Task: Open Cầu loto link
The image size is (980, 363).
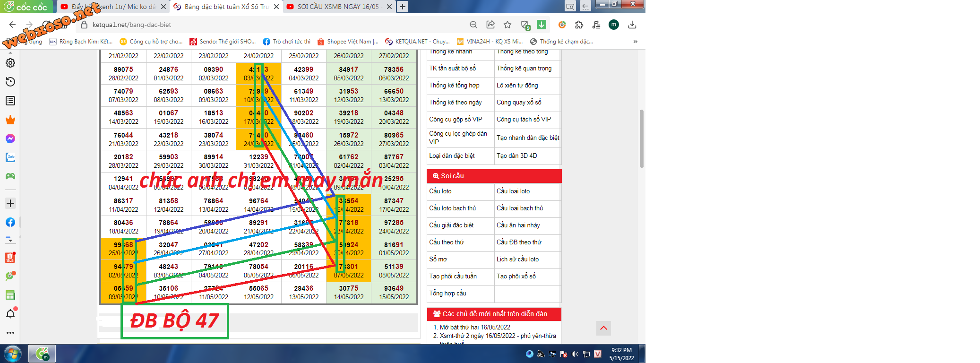Action: click(x=440, y=191)
